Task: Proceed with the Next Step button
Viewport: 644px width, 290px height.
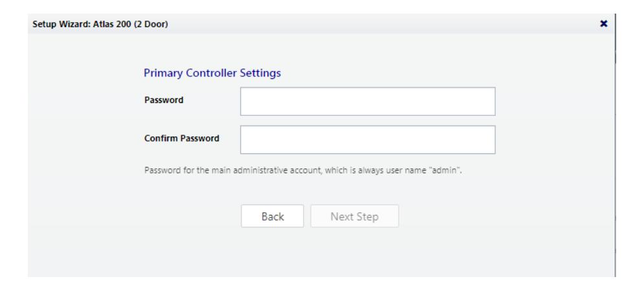Action: (355, 216)
